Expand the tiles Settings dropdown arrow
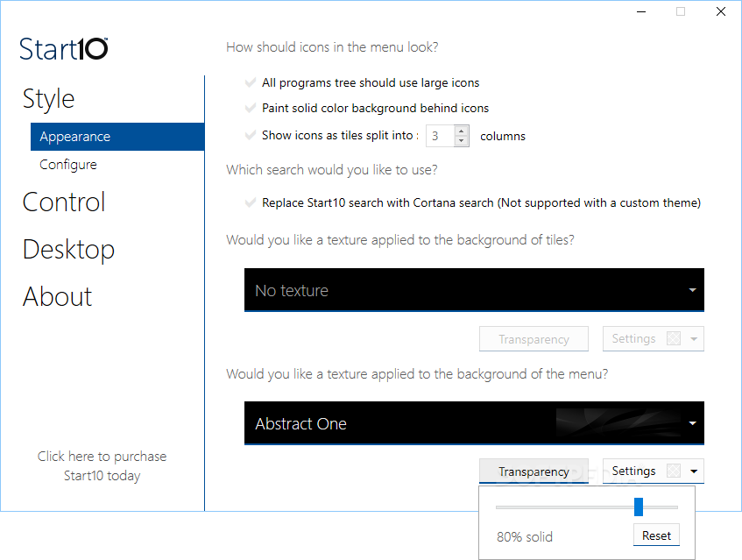 (694, 339)
